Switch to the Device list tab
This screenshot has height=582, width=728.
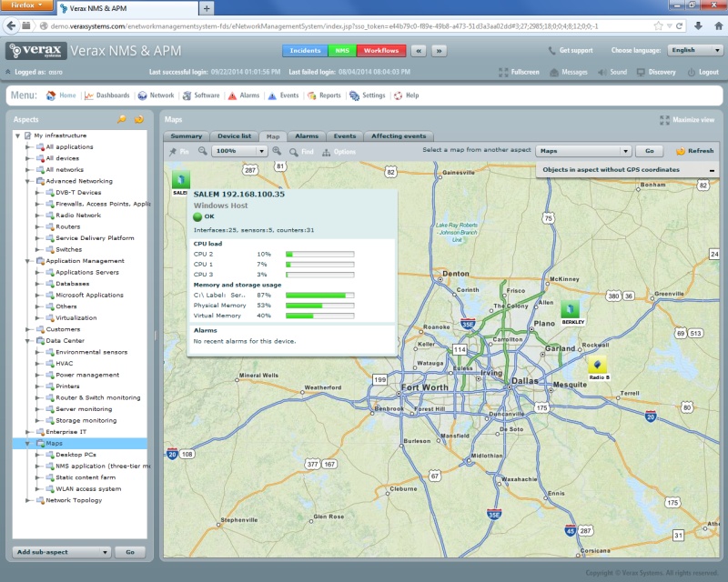point(234,136)
